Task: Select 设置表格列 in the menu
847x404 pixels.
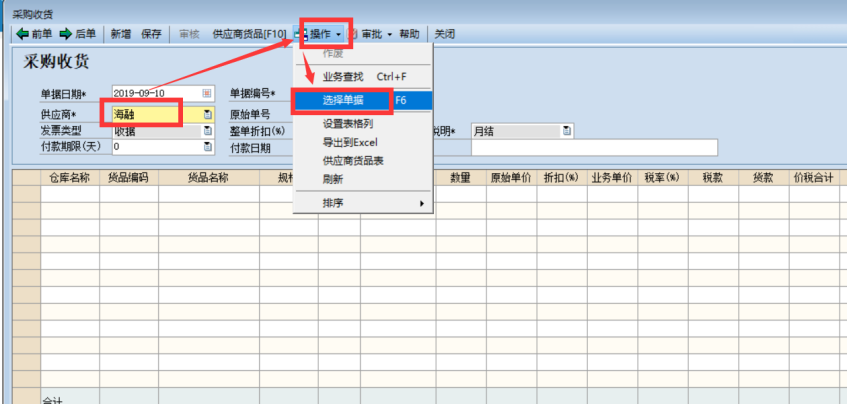Action: click(x=348, y=124)
